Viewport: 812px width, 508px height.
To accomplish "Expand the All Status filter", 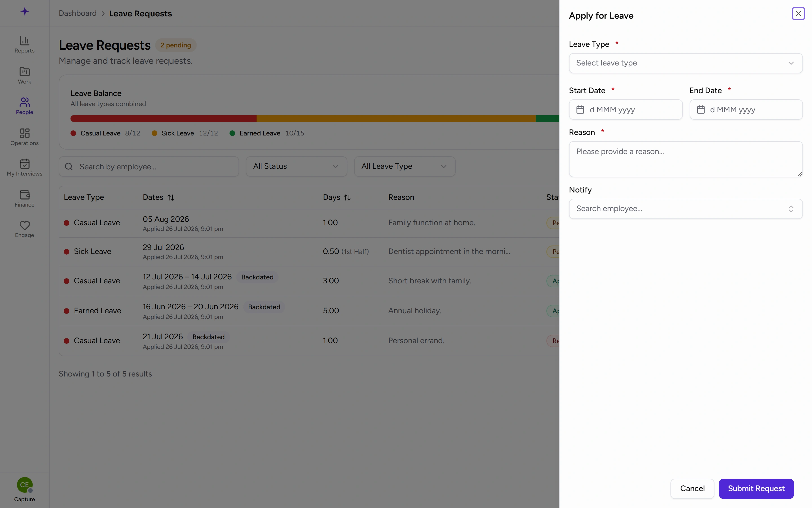I will click(x=296, y=166).
